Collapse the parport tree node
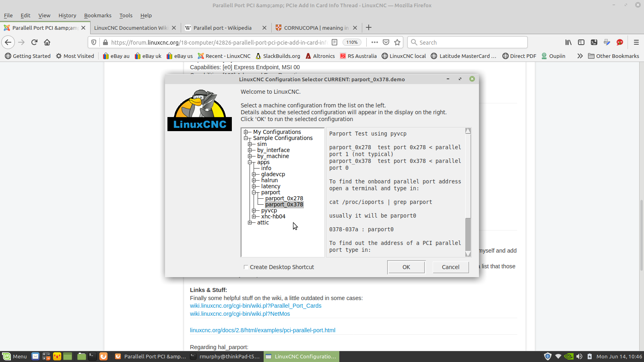The height and width of the screenshot is (362, 644). [254, 192]
